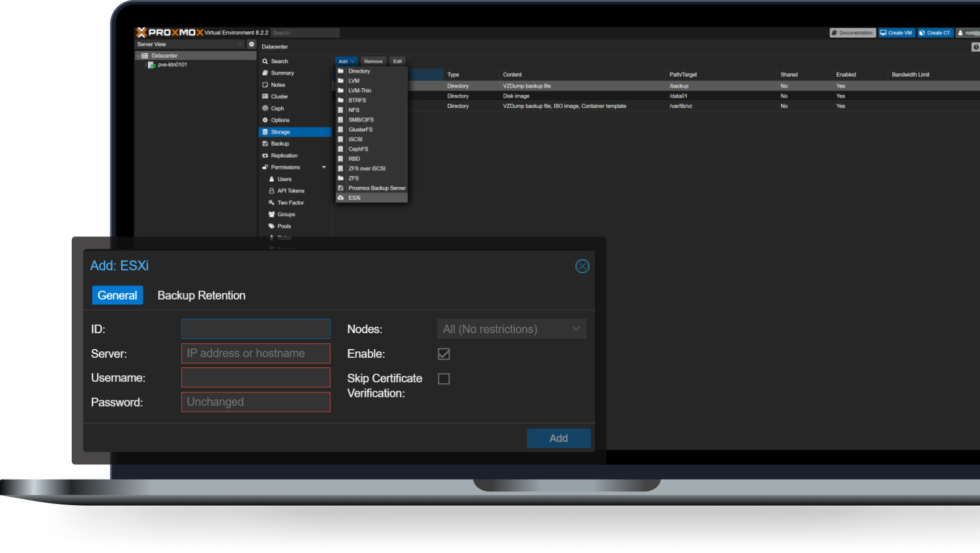The width and height of the screenshot is (980, 553).
Task: Focus the ID input field
Action: (256, 329)
